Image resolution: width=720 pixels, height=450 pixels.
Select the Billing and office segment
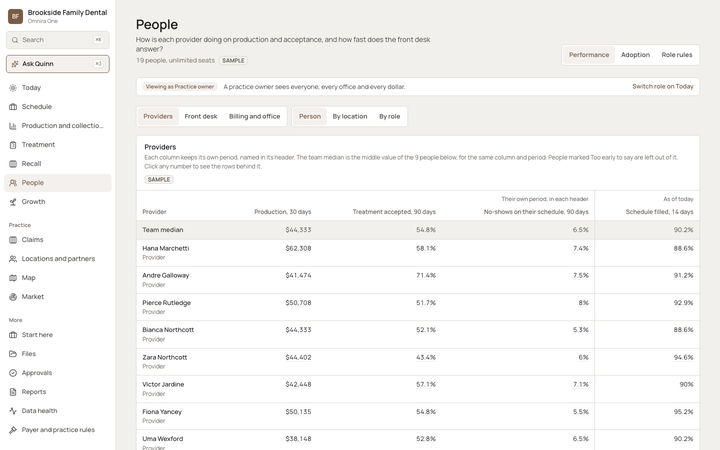click(x=254, y=116)
